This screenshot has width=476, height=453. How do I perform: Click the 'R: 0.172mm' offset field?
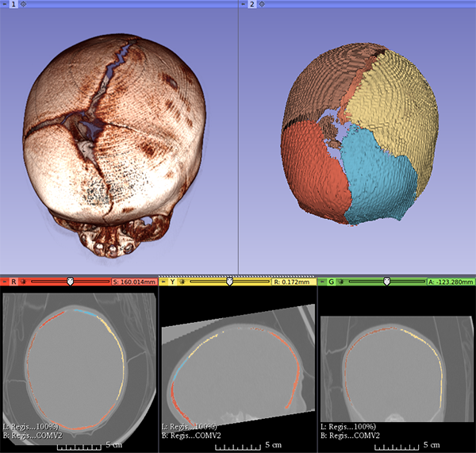(294, 282)
